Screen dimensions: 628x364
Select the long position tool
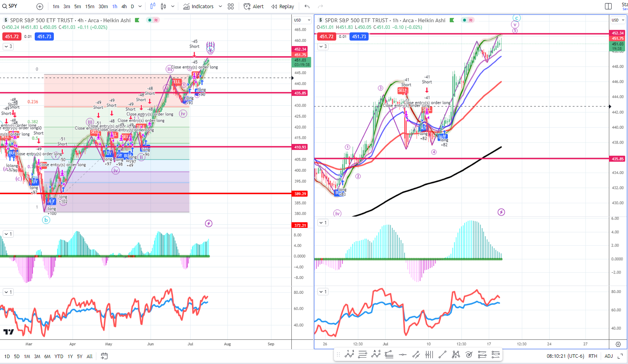pos(482,354)
